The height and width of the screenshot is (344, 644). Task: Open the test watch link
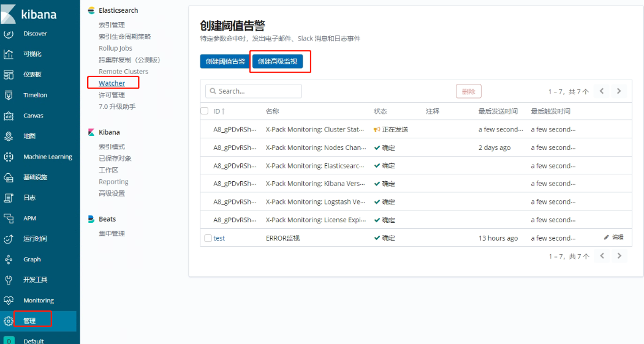[219, 238]
